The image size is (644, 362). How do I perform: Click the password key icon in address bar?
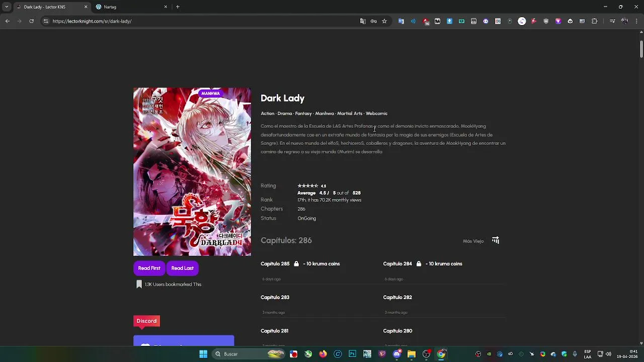[x=373, y=21]
